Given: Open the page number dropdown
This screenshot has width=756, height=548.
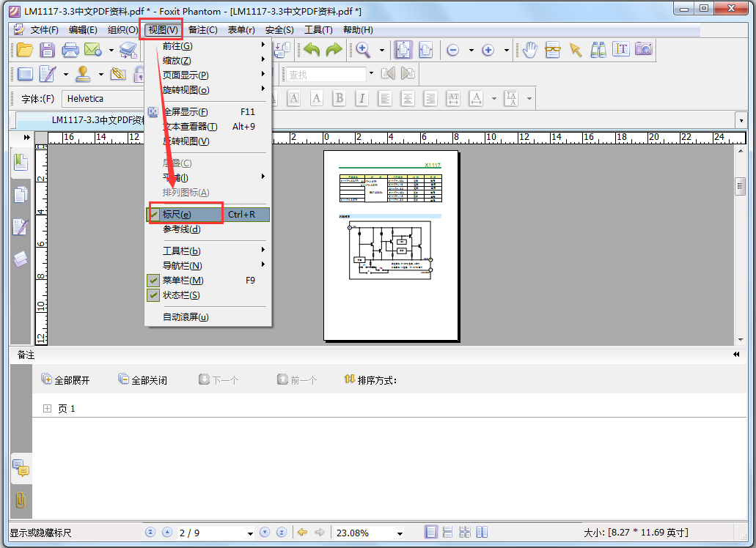Looking at the screenshot, I should [x=250, y=533].
